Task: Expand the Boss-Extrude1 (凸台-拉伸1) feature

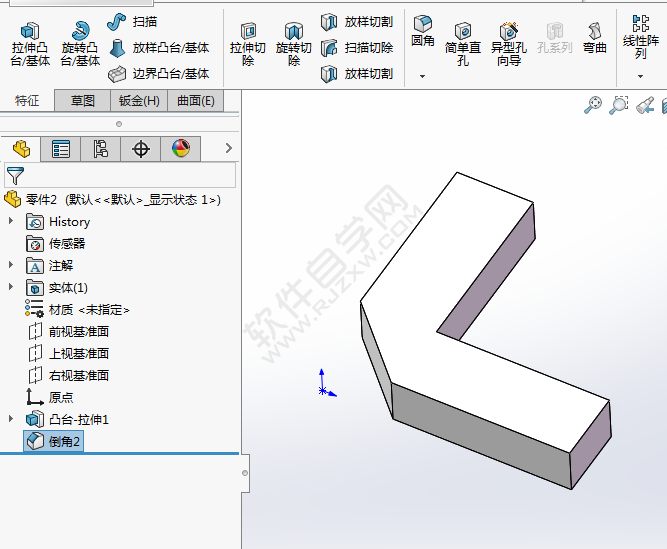Action: pos(11,418)
